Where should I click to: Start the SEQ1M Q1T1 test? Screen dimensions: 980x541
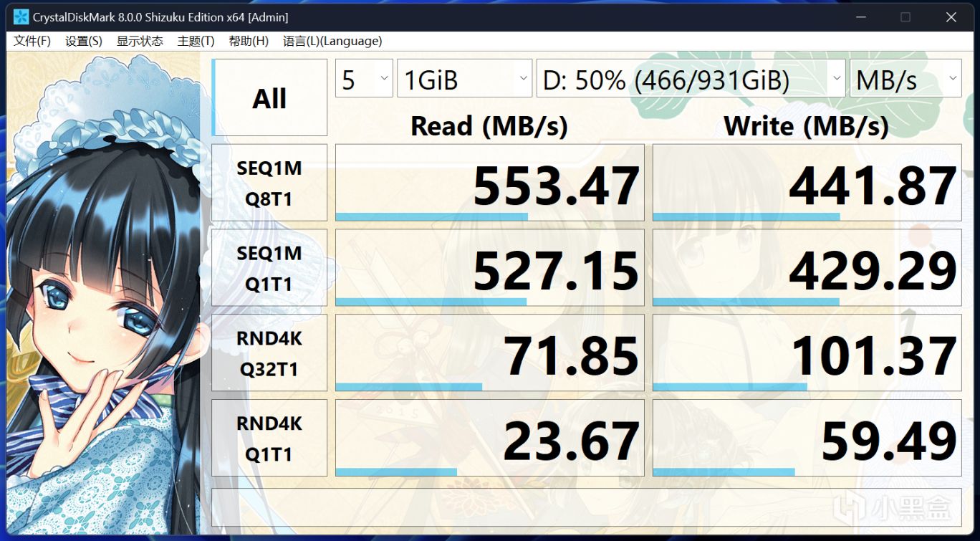[x=269, y=268]
